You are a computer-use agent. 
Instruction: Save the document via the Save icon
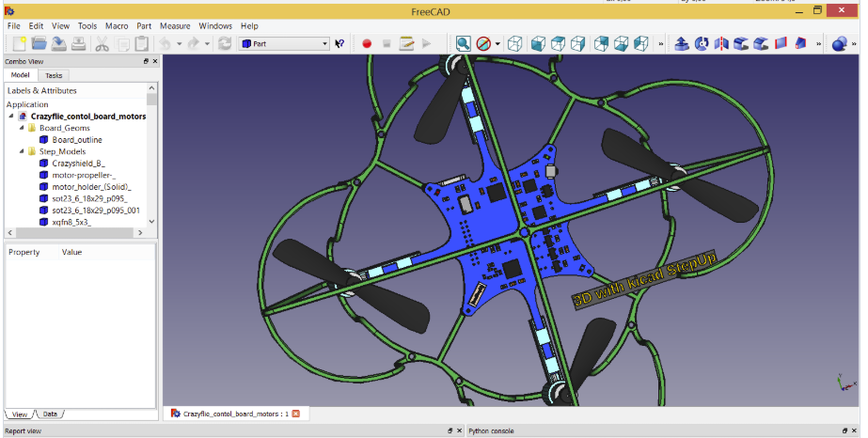click(x=58, y=43)
